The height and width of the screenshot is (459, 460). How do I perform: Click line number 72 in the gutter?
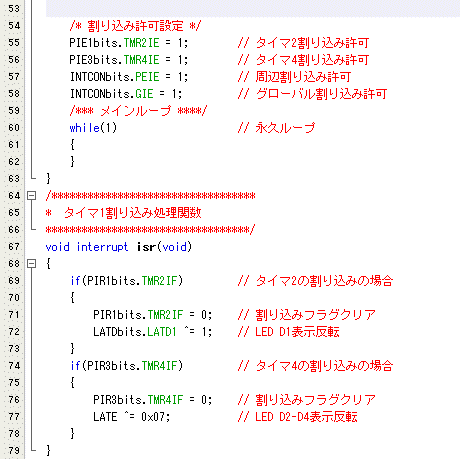(x=14, y=332)
